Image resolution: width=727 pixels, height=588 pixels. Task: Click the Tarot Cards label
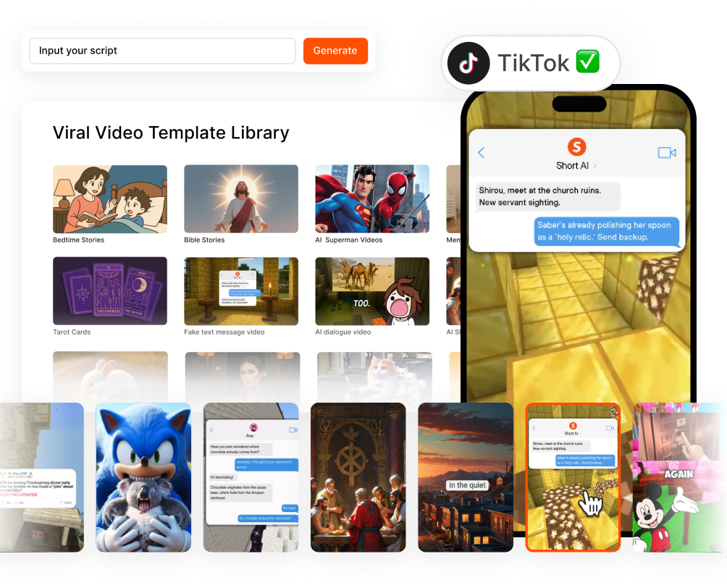click(72, 332)
